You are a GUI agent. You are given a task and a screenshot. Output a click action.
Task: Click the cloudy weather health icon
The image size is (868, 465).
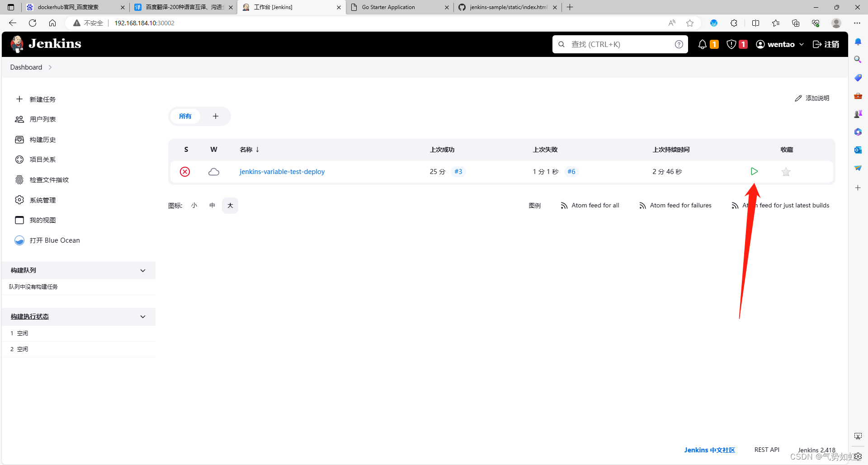pyautogui.click(x=214, y=172)
